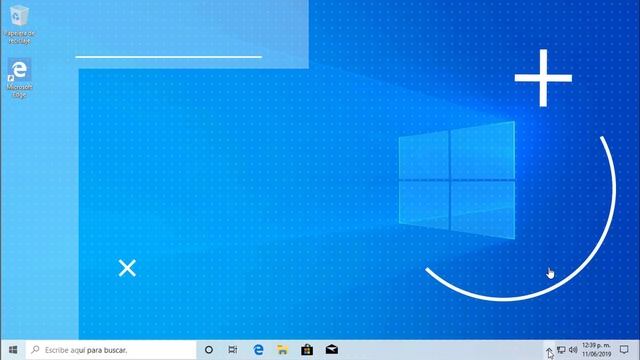Click the 'Escribe aquí para buscar' search box

111,350
